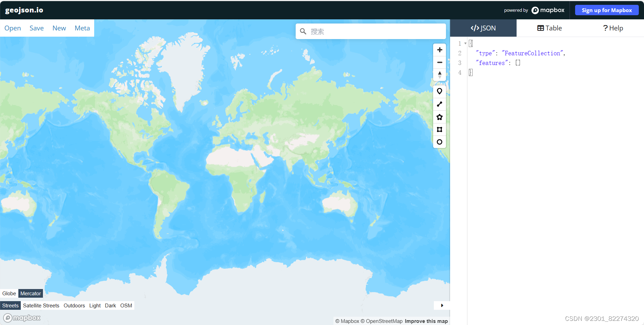Click the Sign up for Mapbox button

pos(607,10)
